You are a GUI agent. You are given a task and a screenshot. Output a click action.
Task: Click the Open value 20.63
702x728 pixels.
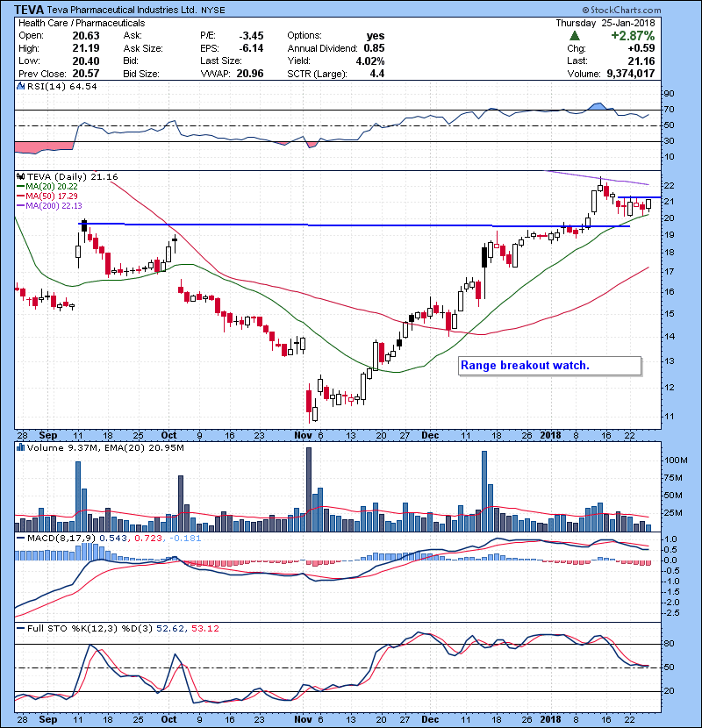(86, 36)
